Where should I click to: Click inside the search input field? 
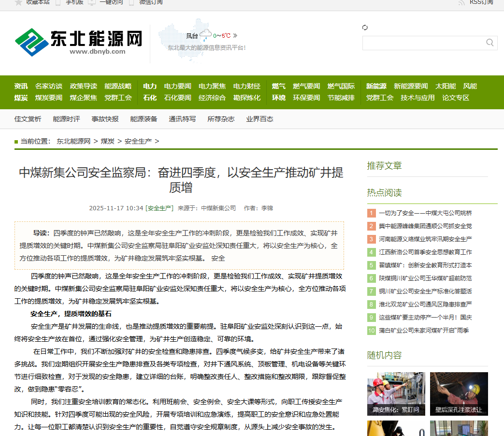tap(423, 43)
